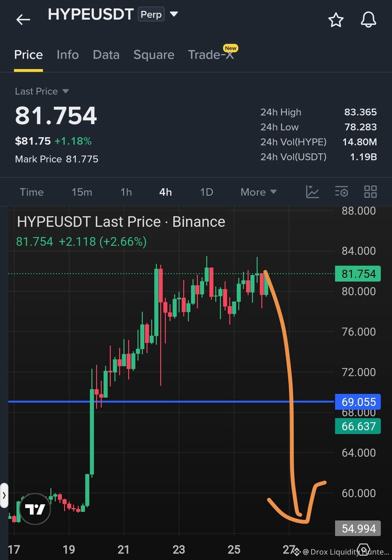Select the 1h timeframe
Screen dimensions: 392x560
[126, 192]
